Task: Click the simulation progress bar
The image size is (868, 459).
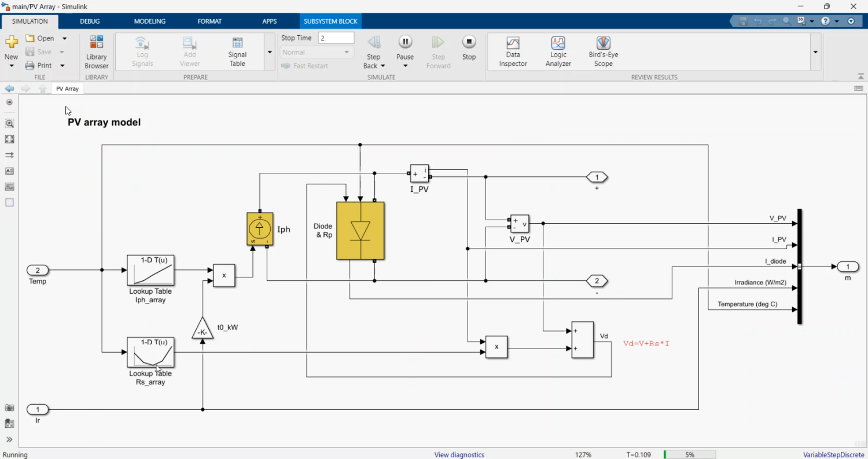Action: point(689,455)
